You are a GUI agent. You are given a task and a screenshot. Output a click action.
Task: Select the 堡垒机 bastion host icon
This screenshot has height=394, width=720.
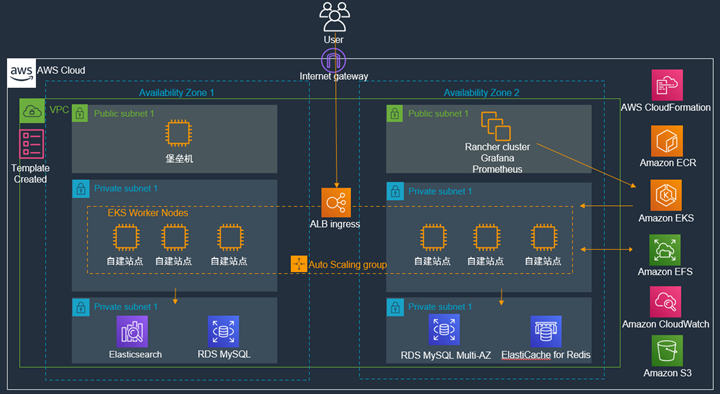179,133
